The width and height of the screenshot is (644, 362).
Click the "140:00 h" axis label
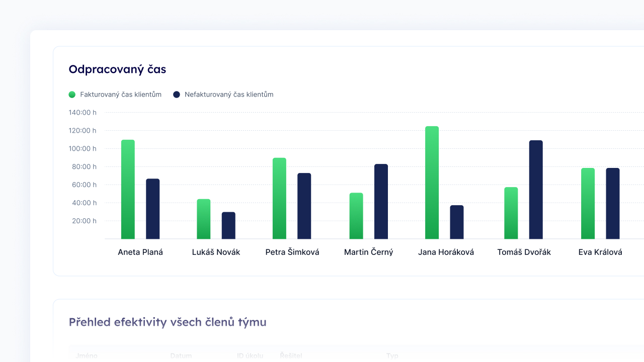(83, 112)
